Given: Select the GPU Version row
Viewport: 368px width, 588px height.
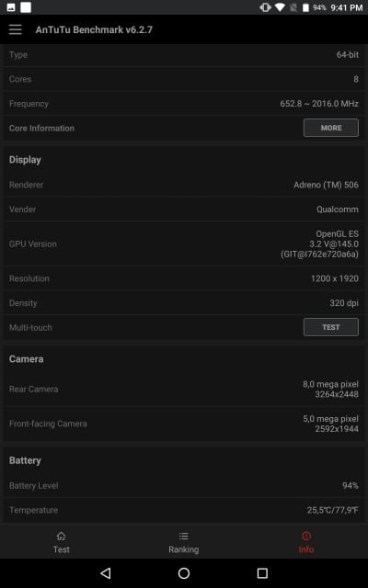Looking at the screenshot, I should [x=184, y=243].
